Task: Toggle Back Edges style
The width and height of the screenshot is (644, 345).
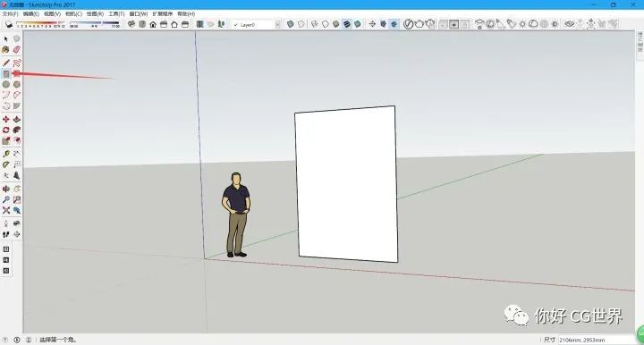Action: click(x=301, y=25)
